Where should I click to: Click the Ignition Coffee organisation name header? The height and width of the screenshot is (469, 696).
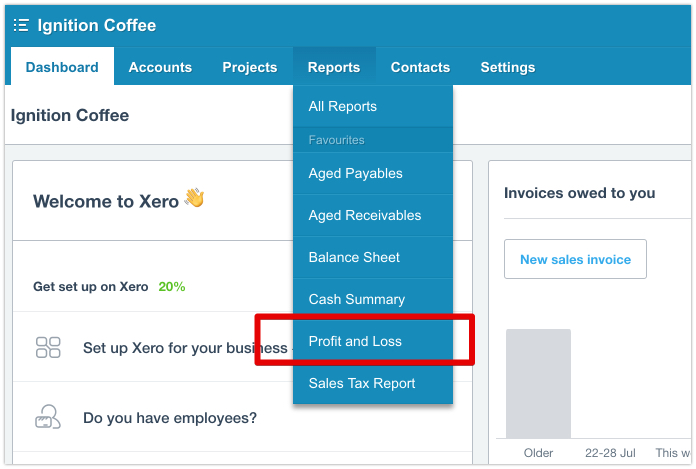(x=97, y=25)
